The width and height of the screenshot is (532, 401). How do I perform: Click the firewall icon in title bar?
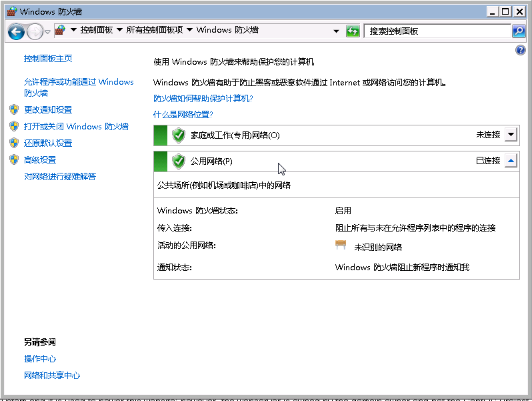click(12, 11)
